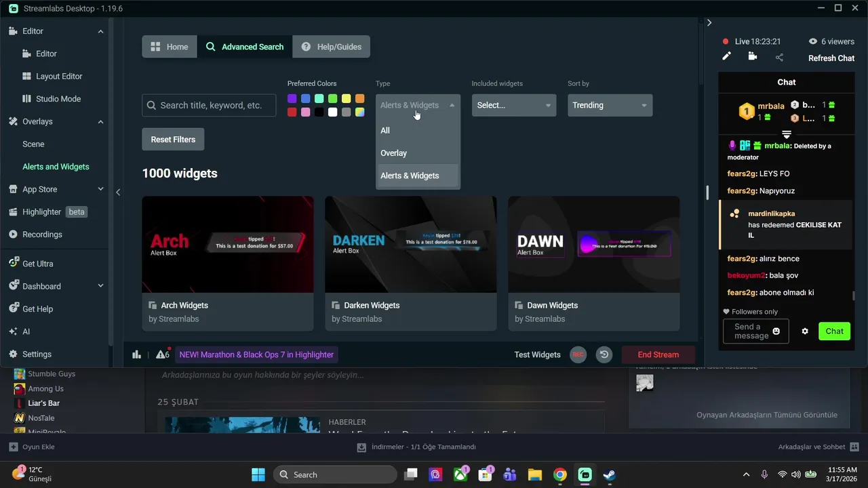Open the AI section
868x488 pixels.
[x=19, y=331]
